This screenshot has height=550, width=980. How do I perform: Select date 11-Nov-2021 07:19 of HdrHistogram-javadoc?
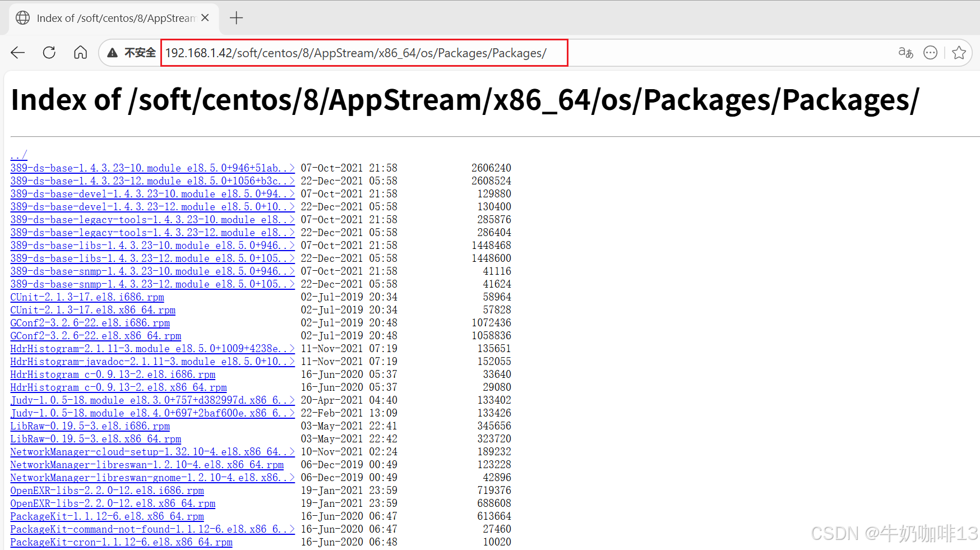[x=349, y=362]
